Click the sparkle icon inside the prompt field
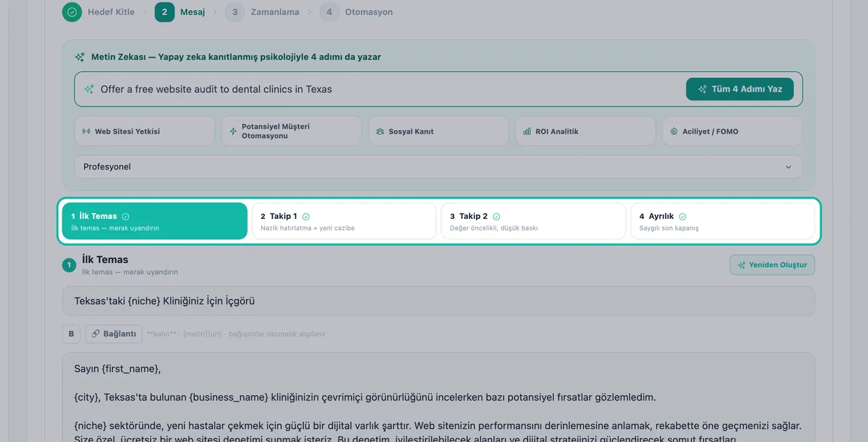868x442 pixels. [x=89, y=89]
